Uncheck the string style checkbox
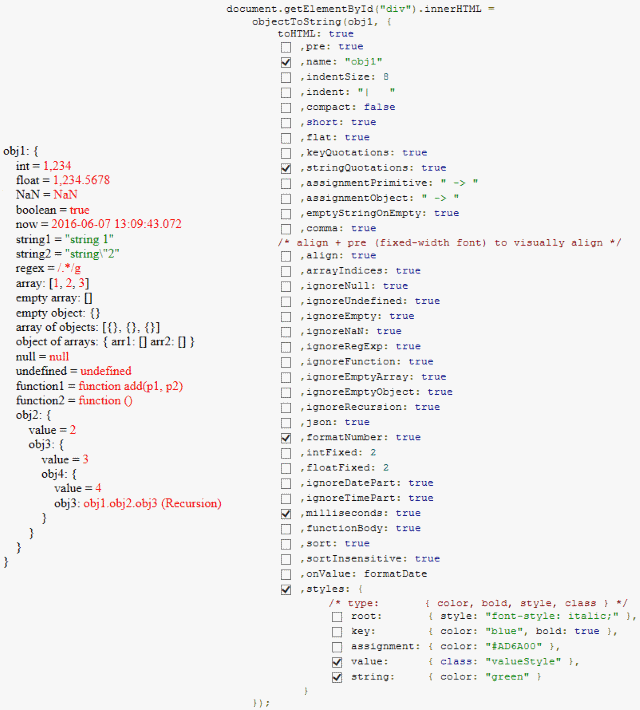Image resolution: width=640 pixels, height=710 pixels. coord(337,677)
